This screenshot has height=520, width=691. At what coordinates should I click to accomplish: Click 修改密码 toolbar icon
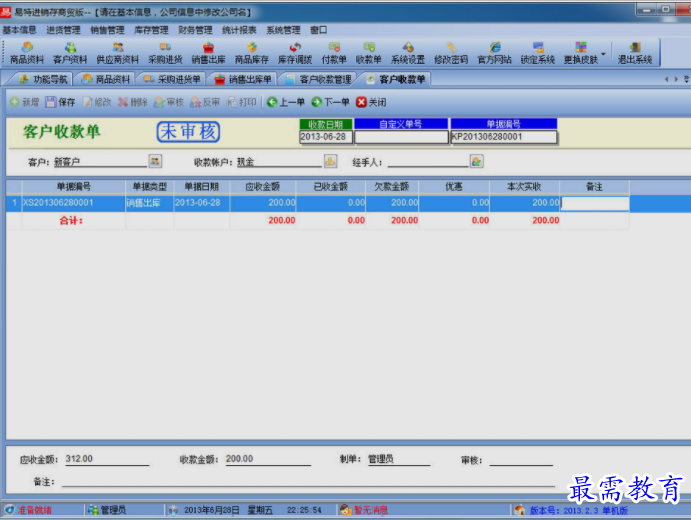[x=451, y=53]
